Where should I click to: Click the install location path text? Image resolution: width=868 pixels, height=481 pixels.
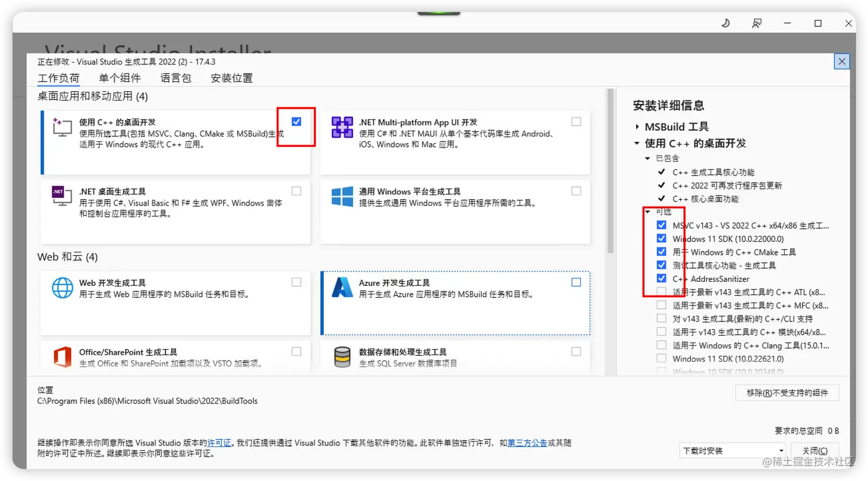pyautogui.click(x=148, y=401)
